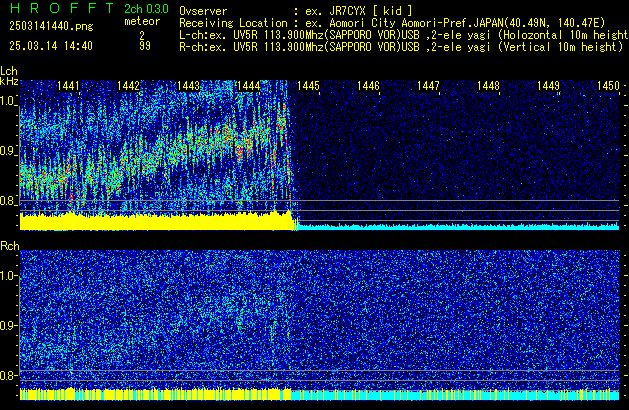Click the meteor value '2' above 99
629x410 pixels.
(x=142, y=36)
